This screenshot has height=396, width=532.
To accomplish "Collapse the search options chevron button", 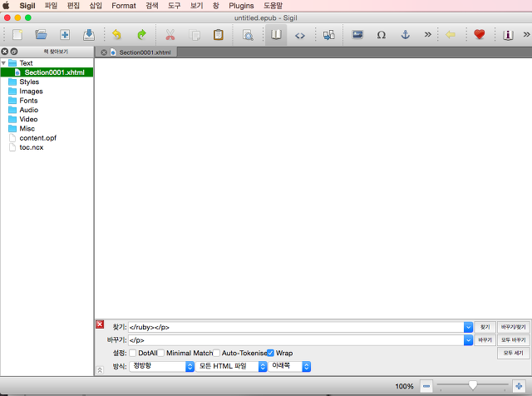I will [x=100, y=370].
